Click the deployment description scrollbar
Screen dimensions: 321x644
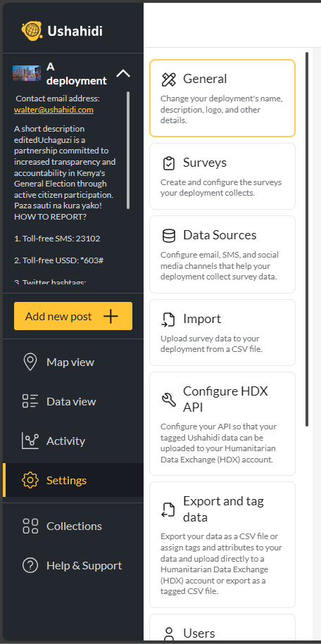[128, 151]
